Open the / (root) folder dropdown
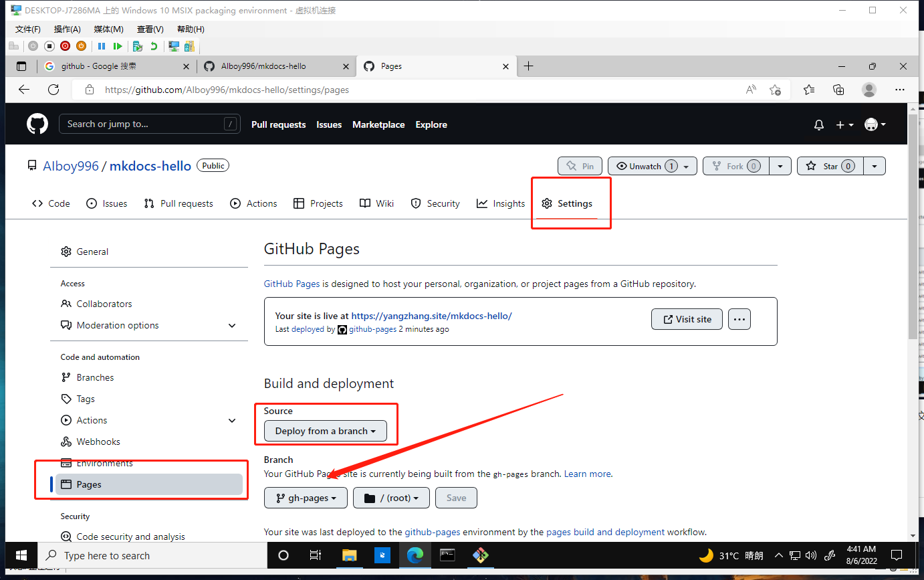 click(x=390, y=498)
